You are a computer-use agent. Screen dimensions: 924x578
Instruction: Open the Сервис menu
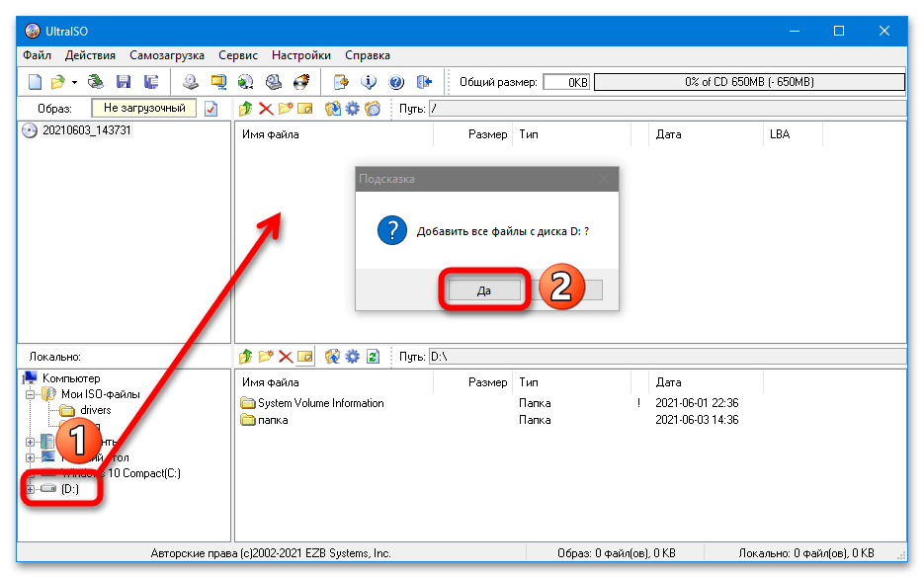coord(238,55)
